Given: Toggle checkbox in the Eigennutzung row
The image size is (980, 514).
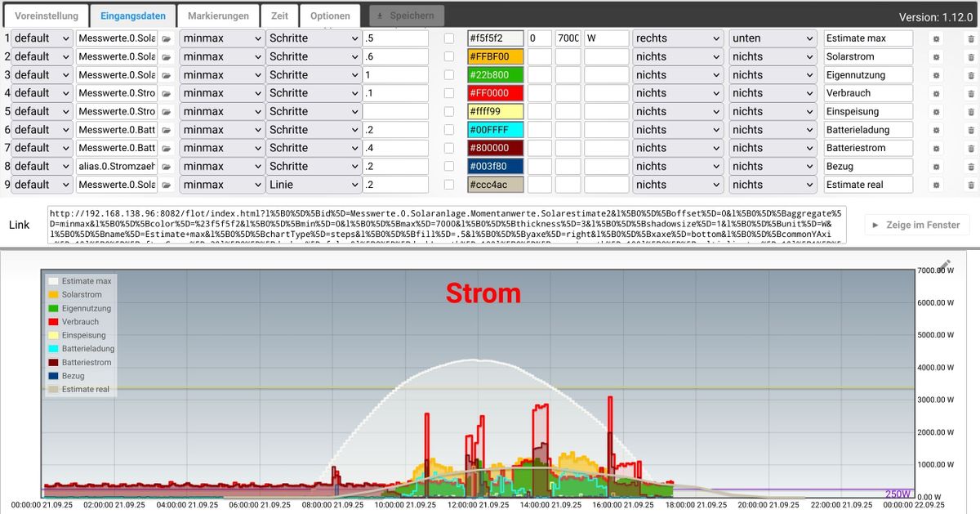Looking at the screenshot, I should [x=449, y=75].
